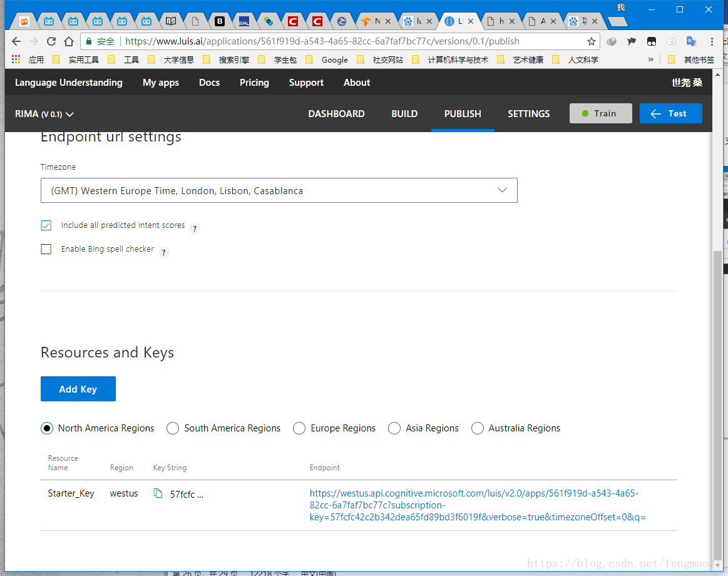Click the grey globe extension icon
This screenshot has width=728, height=576.
coord(612,41)
